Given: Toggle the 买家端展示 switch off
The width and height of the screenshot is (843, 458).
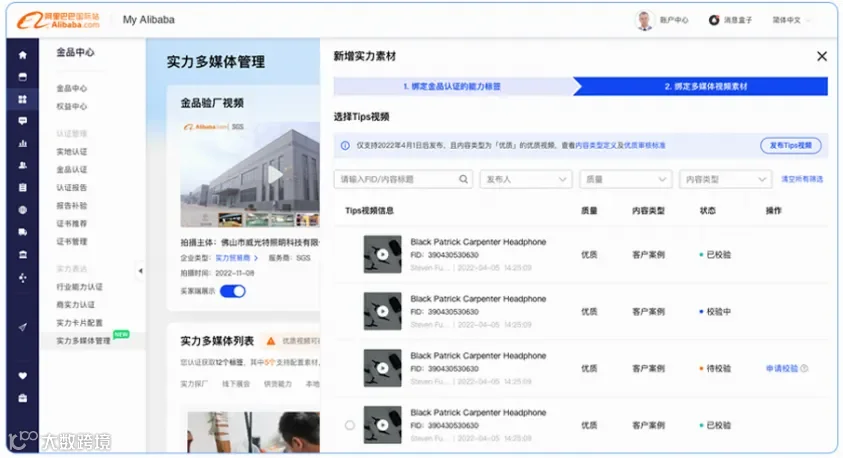Looking at the screenshot, I should [x=233, y=291].
